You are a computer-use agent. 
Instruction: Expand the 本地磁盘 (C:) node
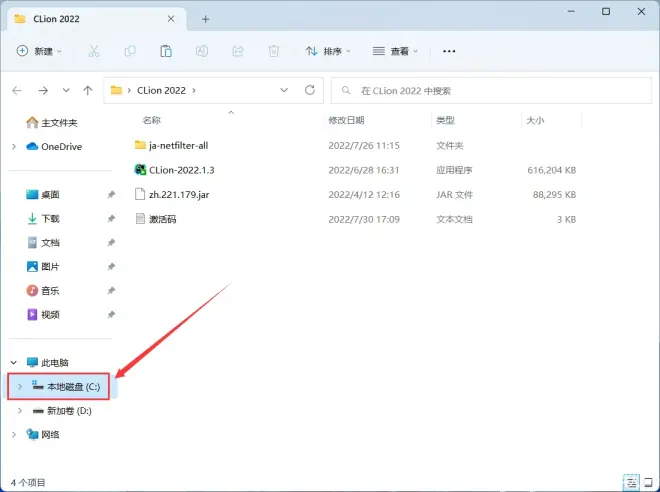pos(20,386)
